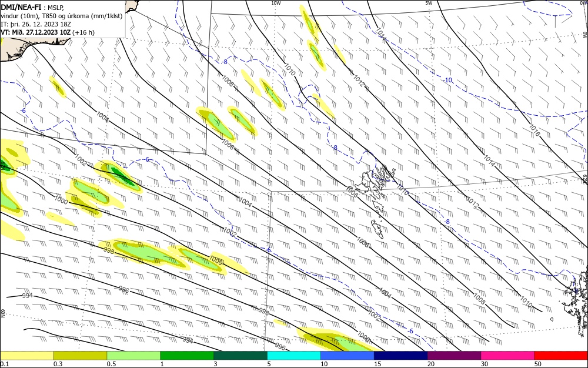
Task: Choose the purple 20–30 legend block
Action: tap(454, 356)
